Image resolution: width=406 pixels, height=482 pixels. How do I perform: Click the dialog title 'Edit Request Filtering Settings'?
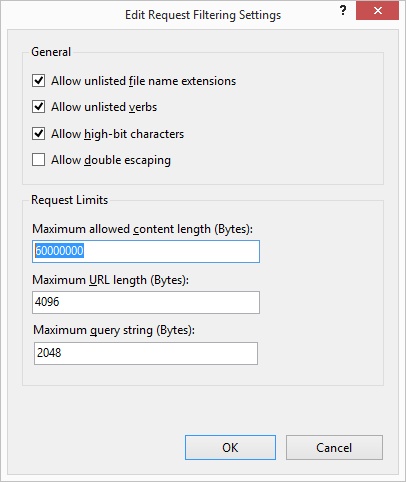click(203, 15)
